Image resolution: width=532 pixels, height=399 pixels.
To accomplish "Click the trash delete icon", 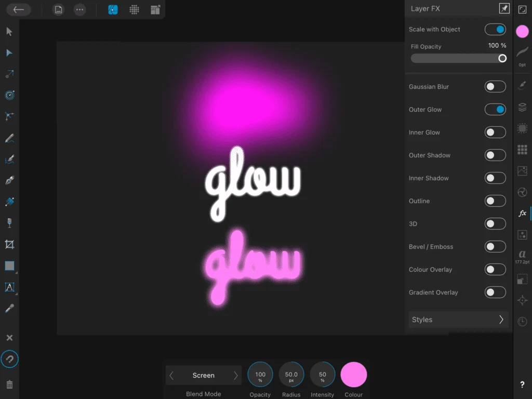I will (x=9, y=385).
